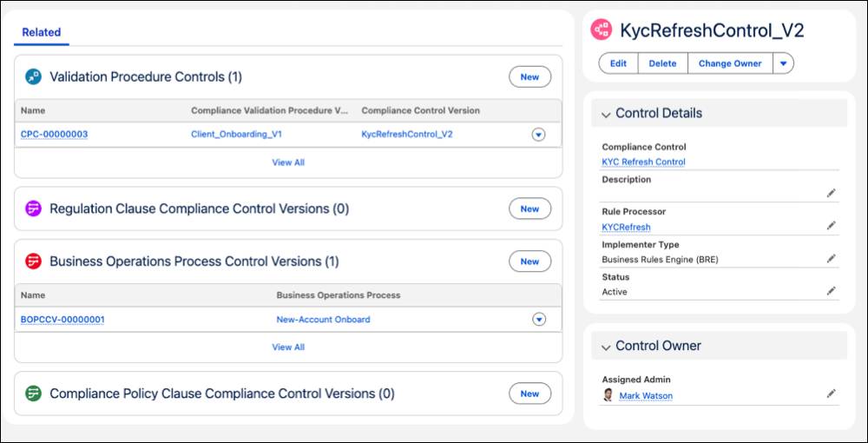Open row actions menu for CPC-00000003
This screenshot has width=868, height=443.
(539, 135)
